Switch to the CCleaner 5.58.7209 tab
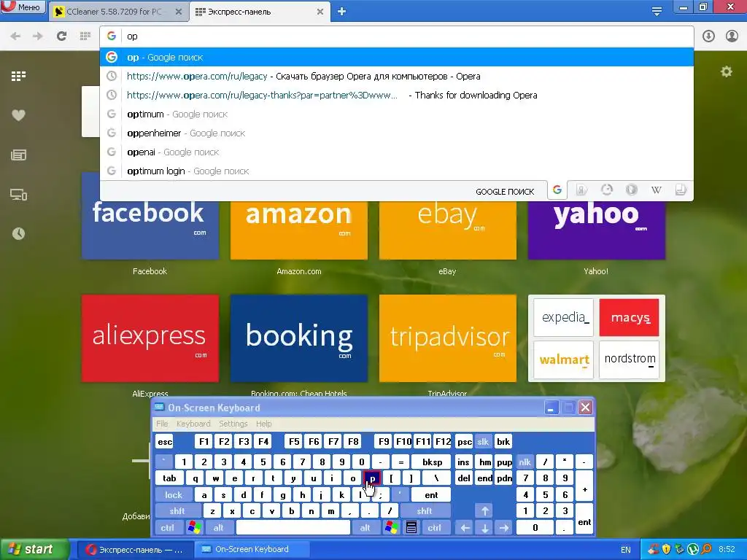 [x=113, y=12]
